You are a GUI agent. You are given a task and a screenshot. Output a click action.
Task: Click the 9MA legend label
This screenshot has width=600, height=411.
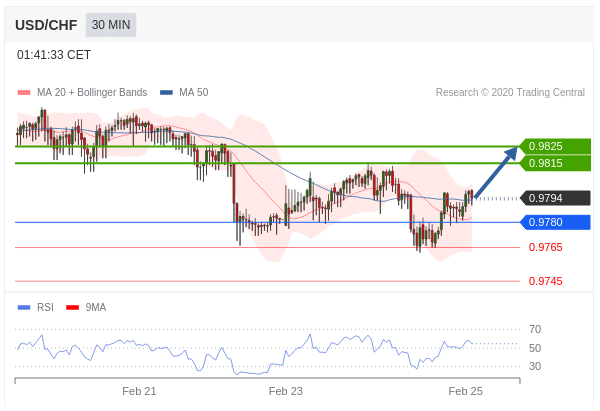[x=96, y=307]
